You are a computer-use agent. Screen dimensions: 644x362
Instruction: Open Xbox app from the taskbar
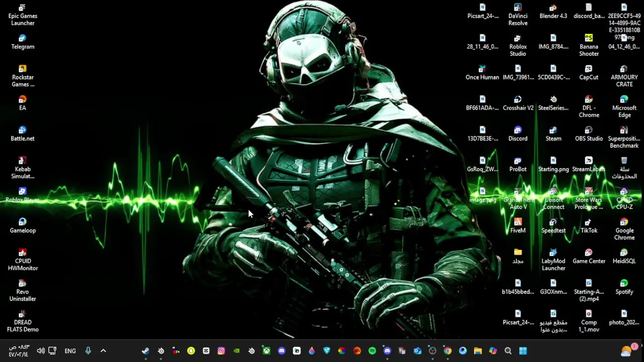266,351
